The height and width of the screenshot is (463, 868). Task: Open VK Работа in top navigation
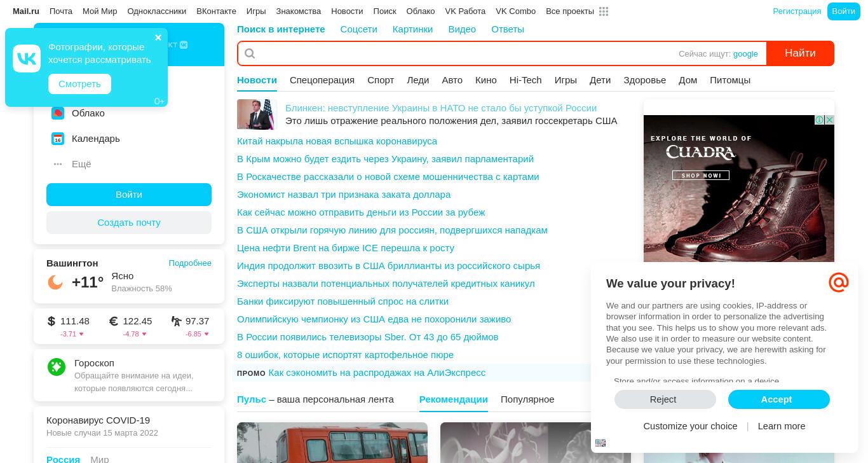click(x=465, y=11)
